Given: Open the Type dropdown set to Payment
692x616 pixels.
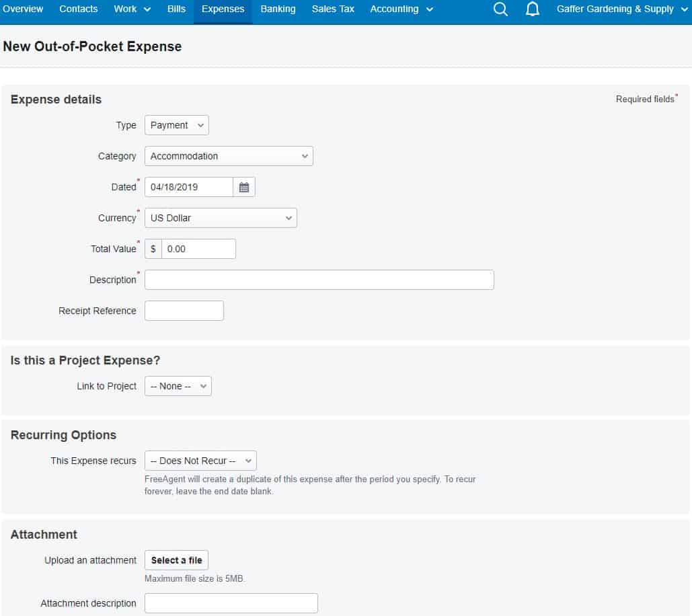Looking at the screenshot, I should 176,125.
